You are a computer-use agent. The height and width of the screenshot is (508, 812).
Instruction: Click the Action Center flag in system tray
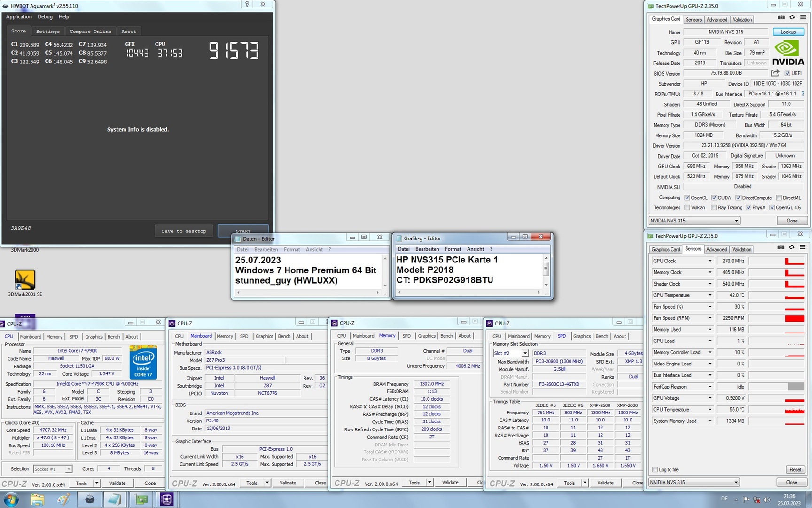click(746, 500)
